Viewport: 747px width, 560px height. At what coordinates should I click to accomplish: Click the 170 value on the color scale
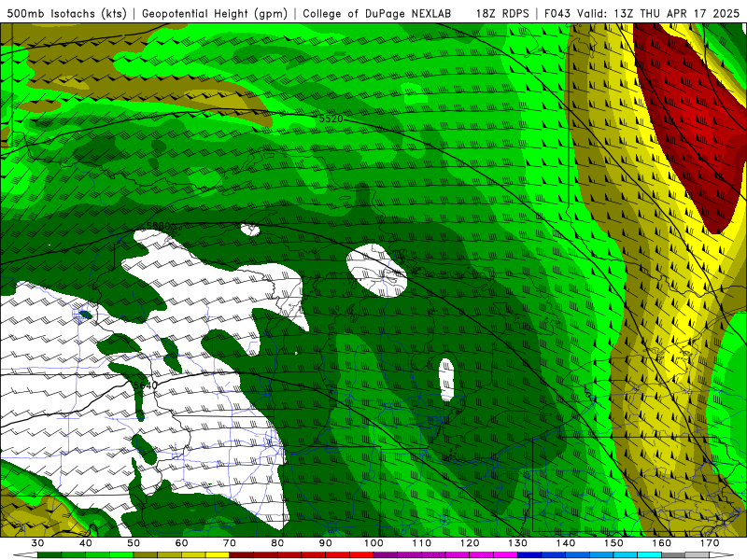click(x=710, y=543)
